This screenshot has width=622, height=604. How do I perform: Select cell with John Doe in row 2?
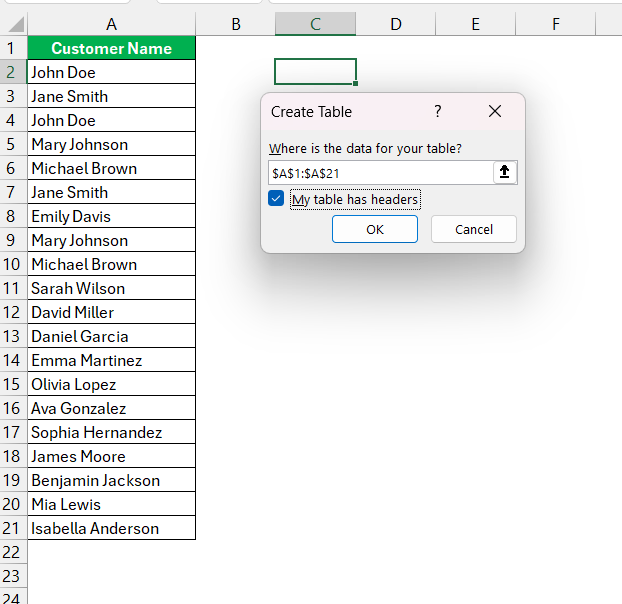(x=111, y=72)
